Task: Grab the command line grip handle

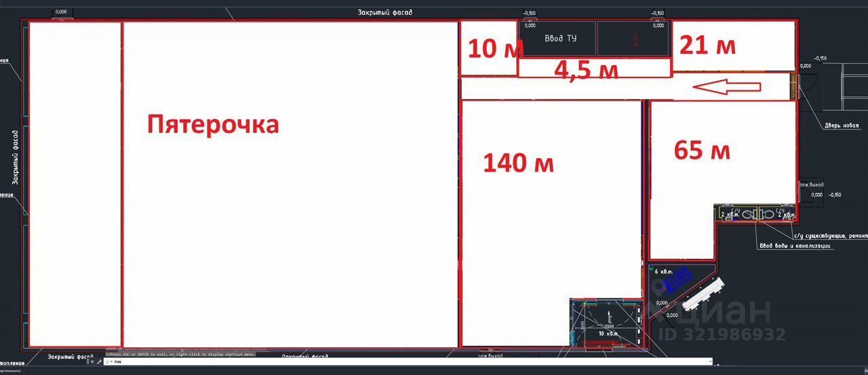Action: (x=87, y=361)
